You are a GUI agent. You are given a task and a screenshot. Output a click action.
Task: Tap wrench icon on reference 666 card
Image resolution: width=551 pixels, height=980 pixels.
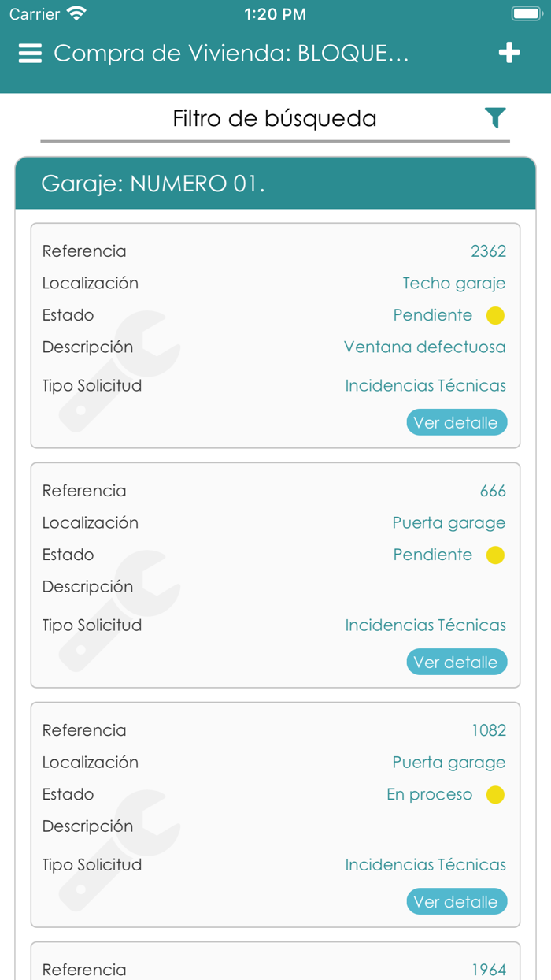(120, 611)
